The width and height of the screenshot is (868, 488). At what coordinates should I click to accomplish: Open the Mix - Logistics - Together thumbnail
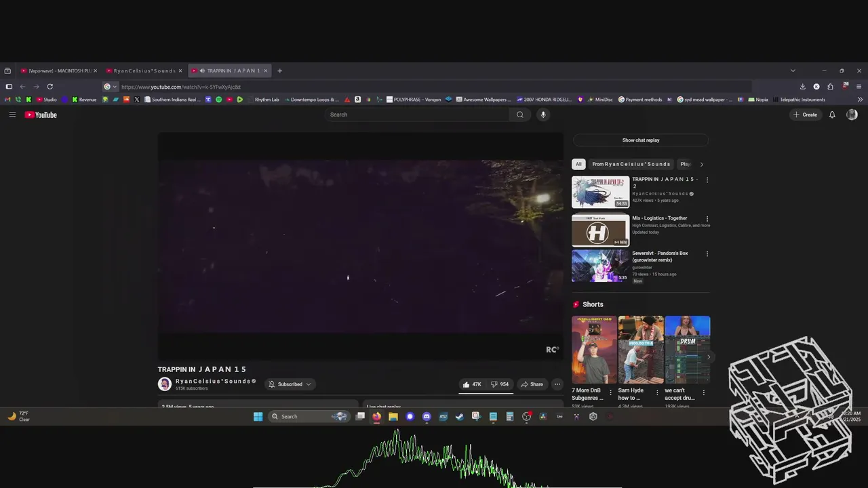pos(600,230)
